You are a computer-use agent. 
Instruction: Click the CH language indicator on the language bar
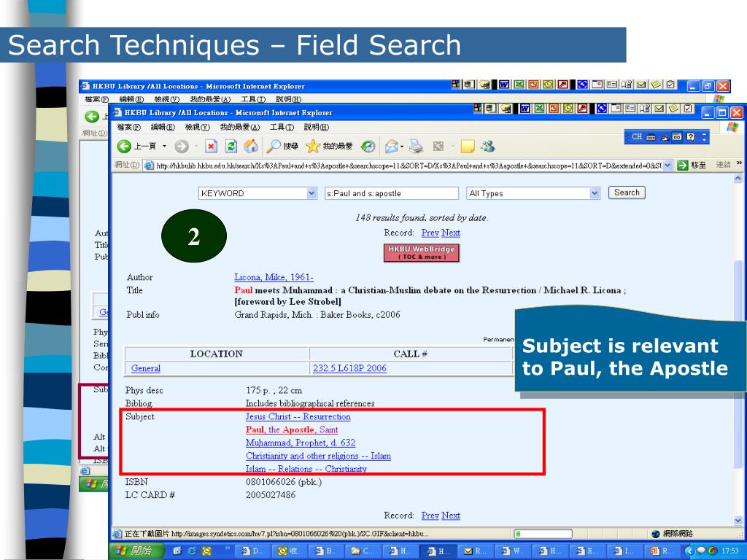point(636,136)
